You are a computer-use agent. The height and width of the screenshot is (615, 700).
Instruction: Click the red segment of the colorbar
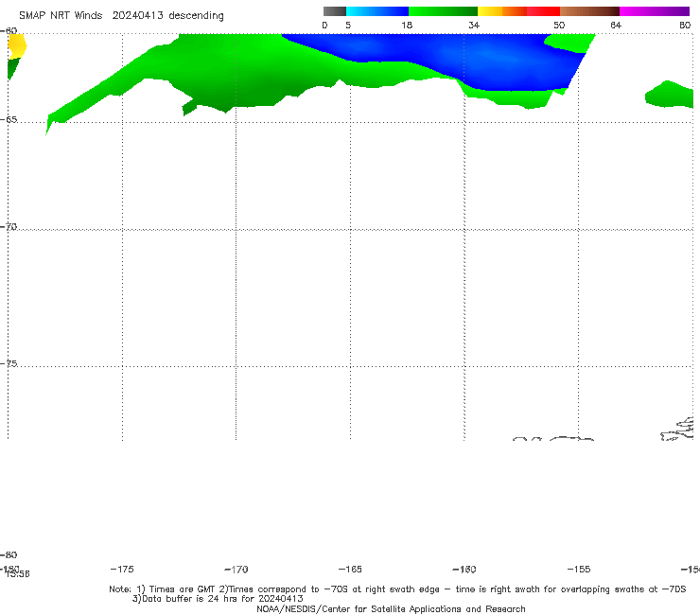click(543, 11)
